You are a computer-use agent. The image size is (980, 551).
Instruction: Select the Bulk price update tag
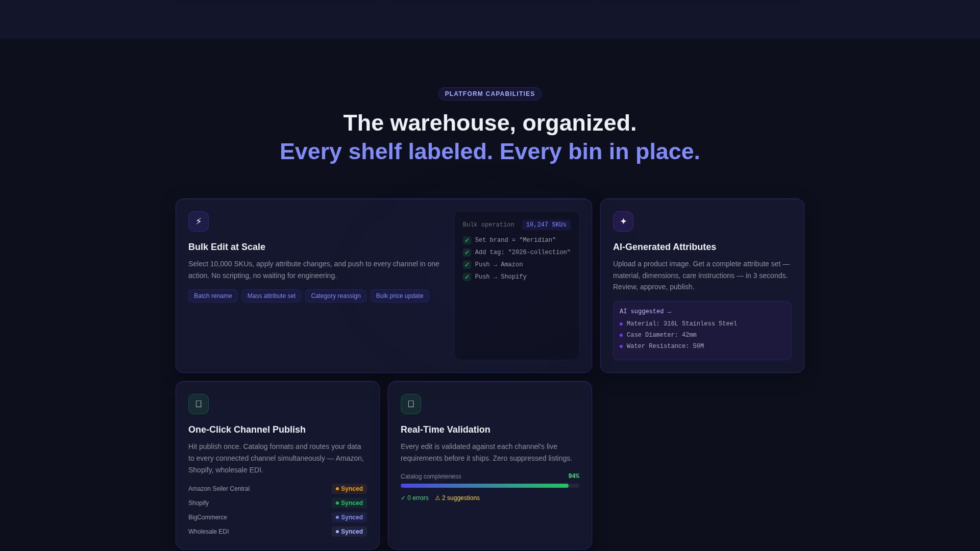pyautogui.click(x=400, y=296)
